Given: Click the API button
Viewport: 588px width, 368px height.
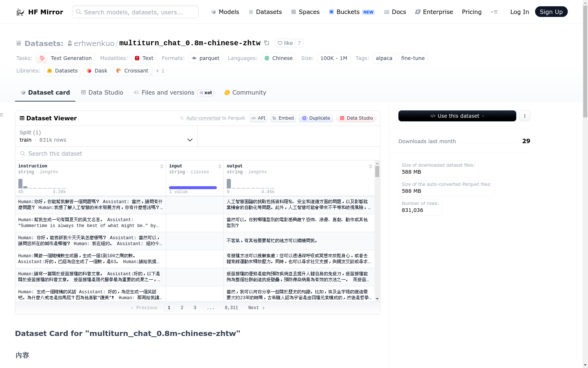Looking at the screenshot, I should point(258,118).
